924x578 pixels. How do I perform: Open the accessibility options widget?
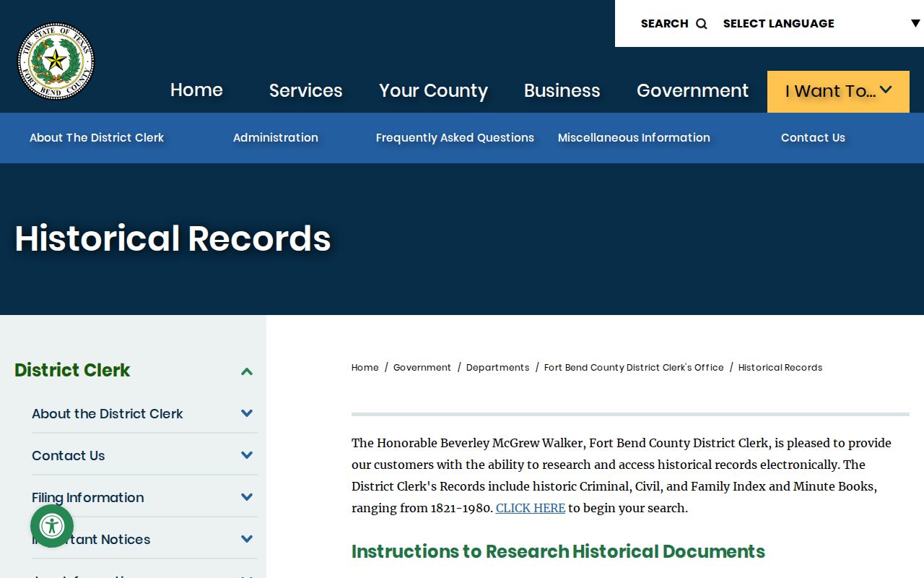tap(52, 526)
